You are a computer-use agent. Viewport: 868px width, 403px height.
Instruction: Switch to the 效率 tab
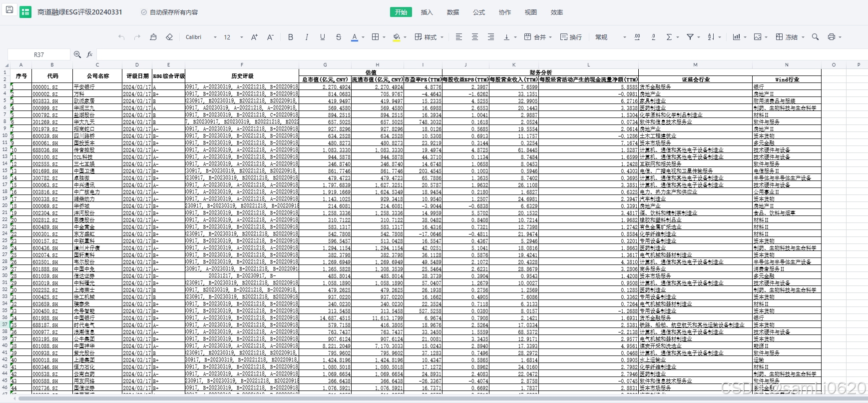[557, 12]
